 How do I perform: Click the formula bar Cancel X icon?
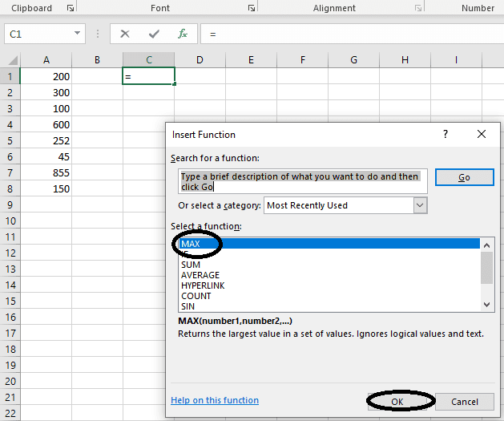[x=125, y=34]
